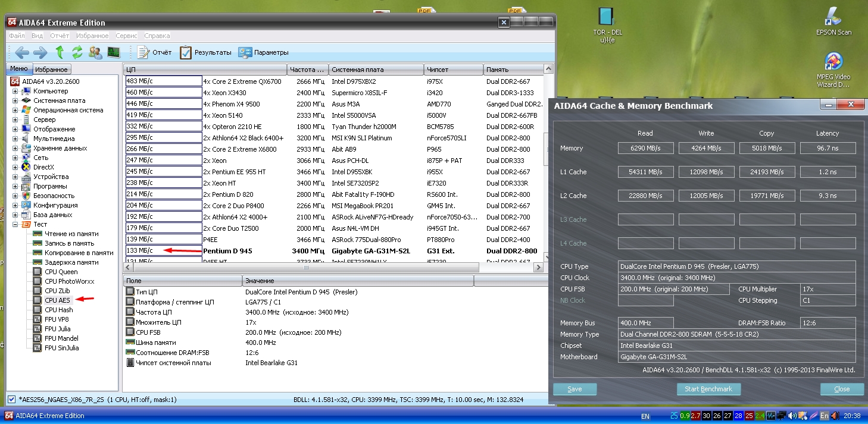Sort by the Чипсет column header
Image resolution: width=868 pixels, height=424 pixels.
(x=453, y=70)
